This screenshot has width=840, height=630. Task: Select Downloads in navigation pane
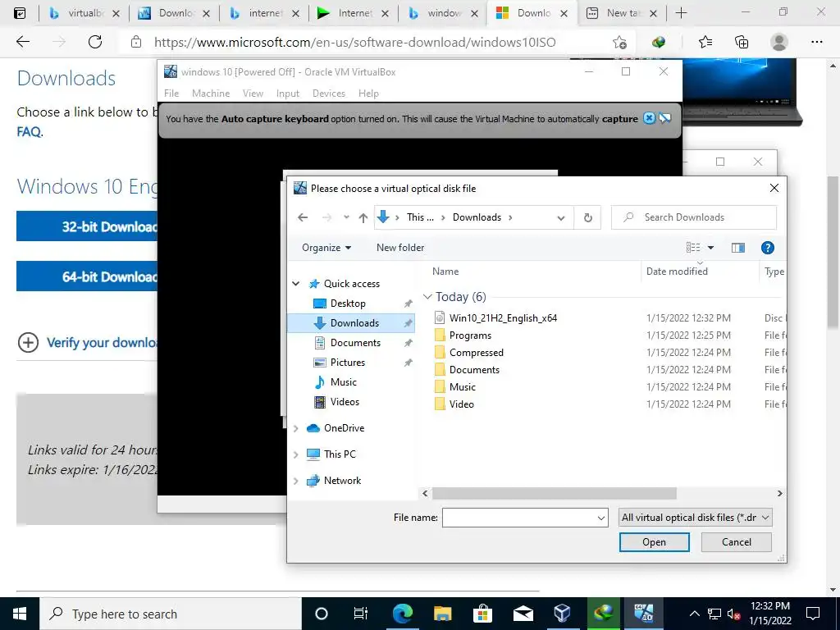pos(351,323)
